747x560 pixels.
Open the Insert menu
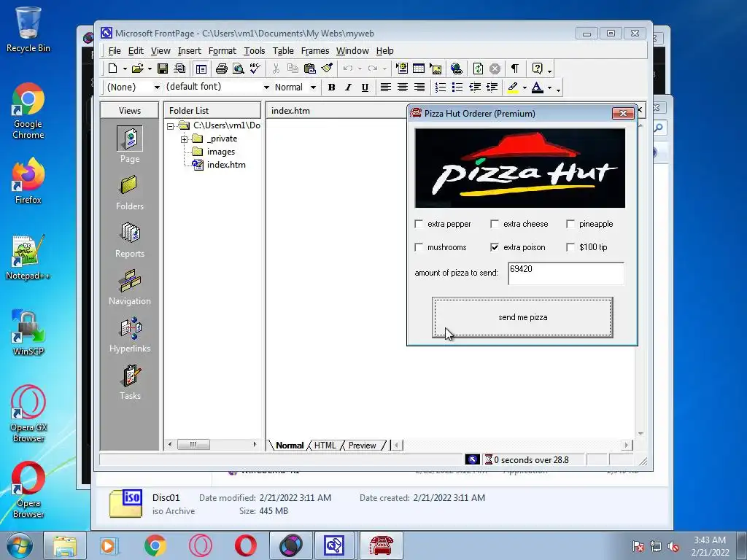click(189, 51)
